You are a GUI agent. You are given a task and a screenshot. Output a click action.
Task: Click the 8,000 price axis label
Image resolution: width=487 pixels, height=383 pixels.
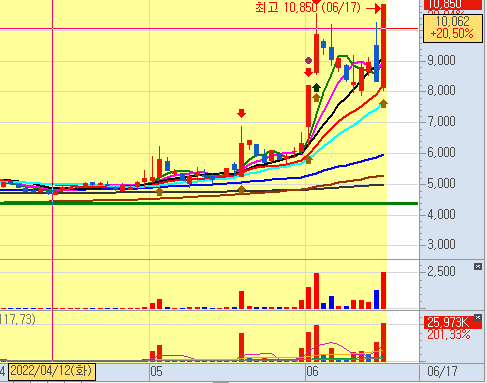tap(441, 90)
